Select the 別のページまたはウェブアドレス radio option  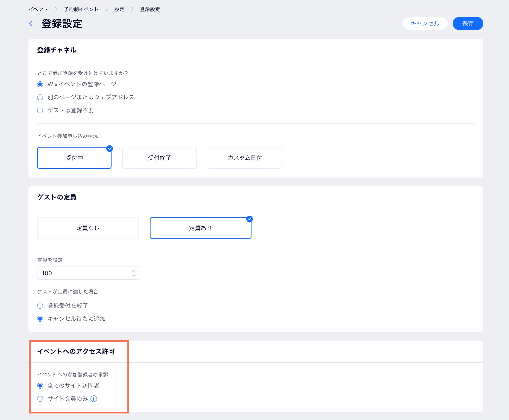[x=40, y=97]
